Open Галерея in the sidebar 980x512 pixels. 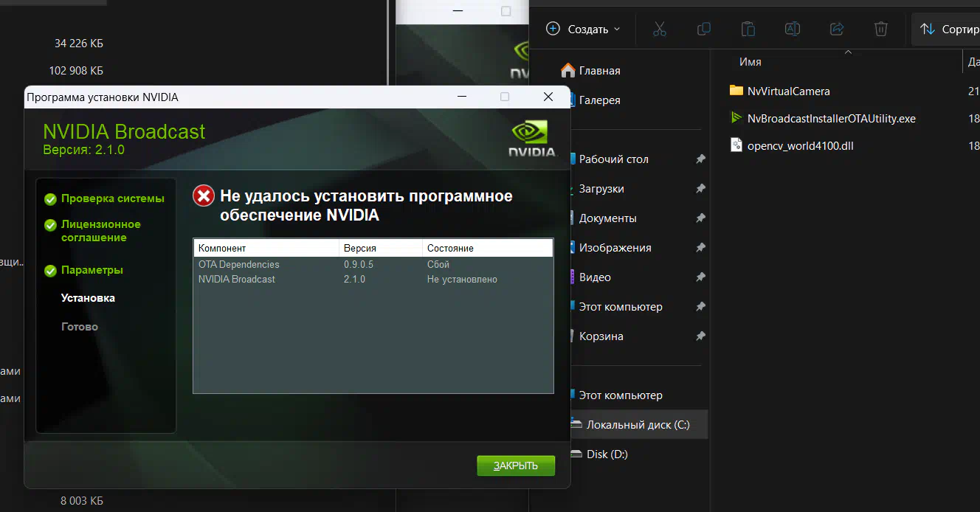coord(599,100)
